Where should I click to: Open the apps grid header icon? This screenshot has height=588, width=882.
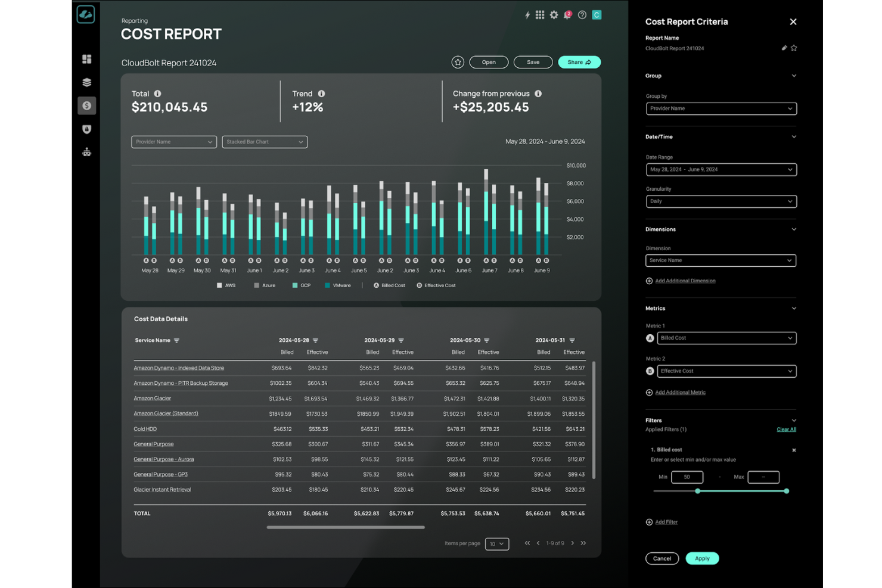point(540,15)
